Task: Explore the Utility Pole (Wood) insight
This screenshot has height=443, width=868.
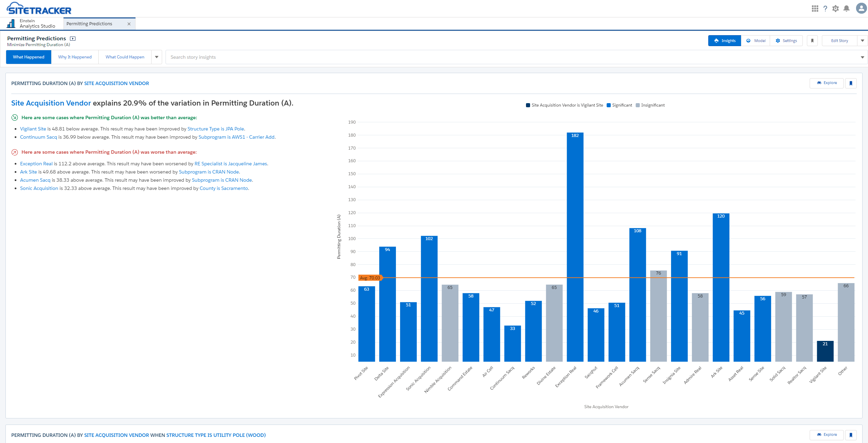Action: point(827,435)
